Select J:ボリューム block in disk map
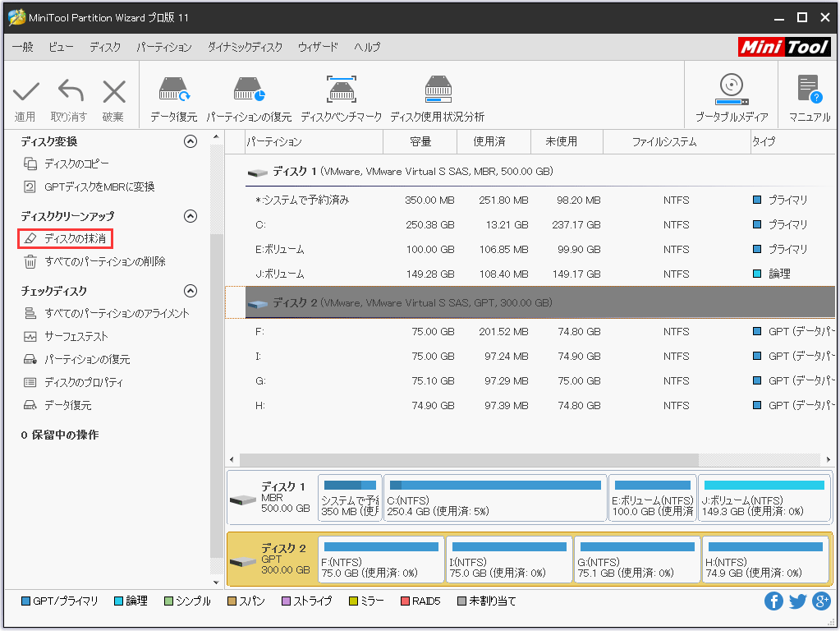The width and height of the screenshot is (840, 631). point(764,498)
